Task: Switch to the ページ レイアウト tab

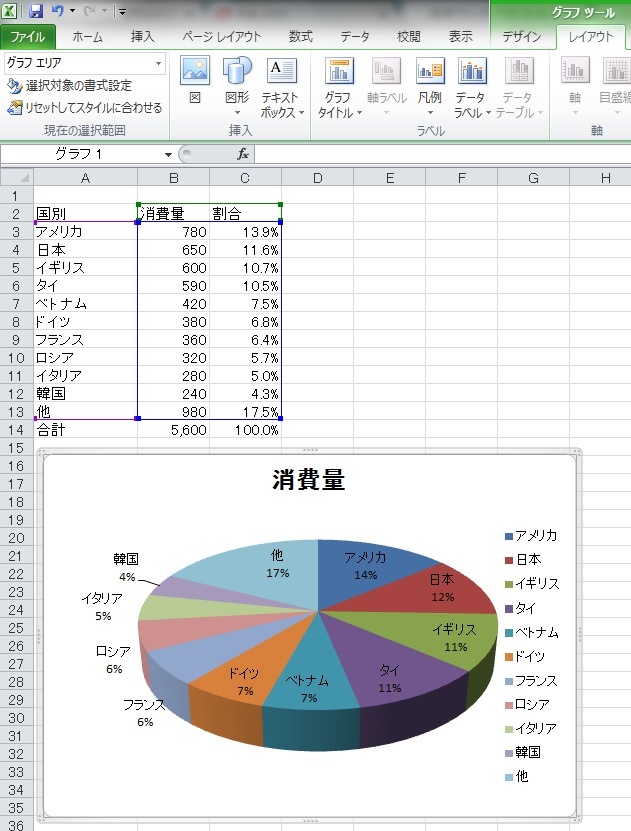Action: click(222, 37)
